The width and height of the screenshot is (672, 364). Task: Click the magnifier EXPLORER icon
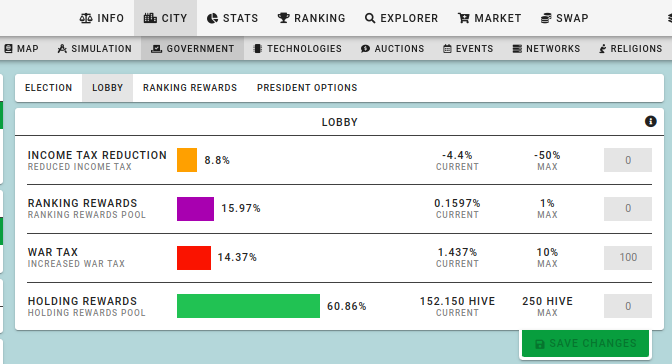(370, 18)
